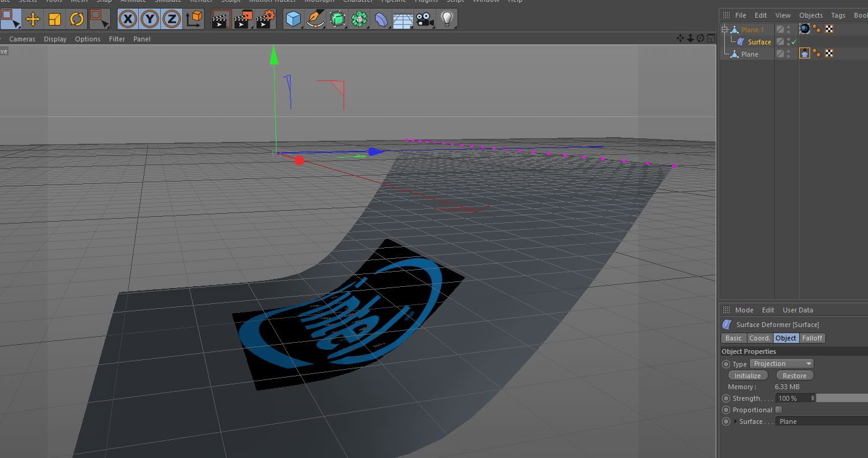The width and height of the screenshot is (868, 458).
Task: Select UVW tag on Plane.1
Action: coord(828,29)
